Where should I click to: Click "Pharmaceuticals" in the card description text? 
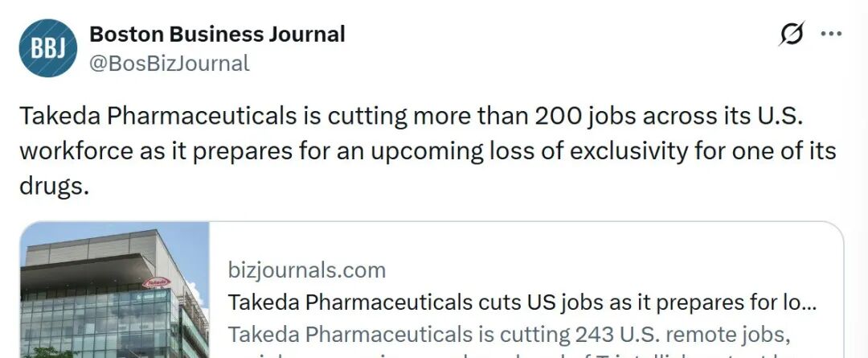[x=371, y=334]
